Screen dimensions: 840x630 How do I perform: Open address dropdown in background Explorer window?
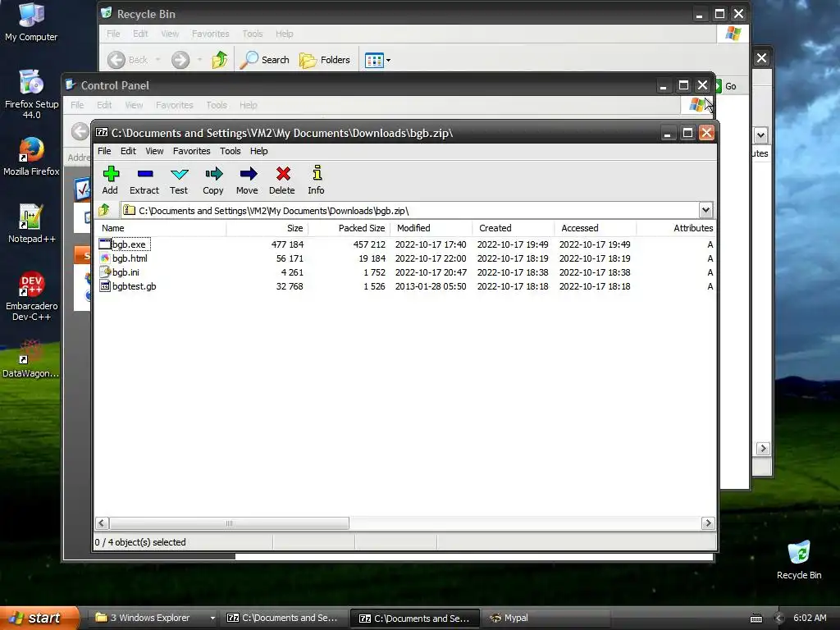click(x=760, y=135)
